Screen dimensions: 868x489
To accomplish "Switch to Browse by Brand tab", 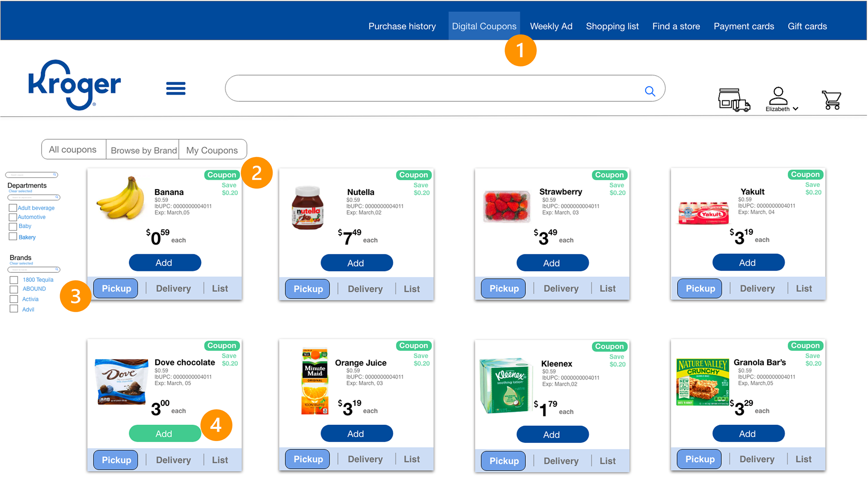I will pos(143,150).
